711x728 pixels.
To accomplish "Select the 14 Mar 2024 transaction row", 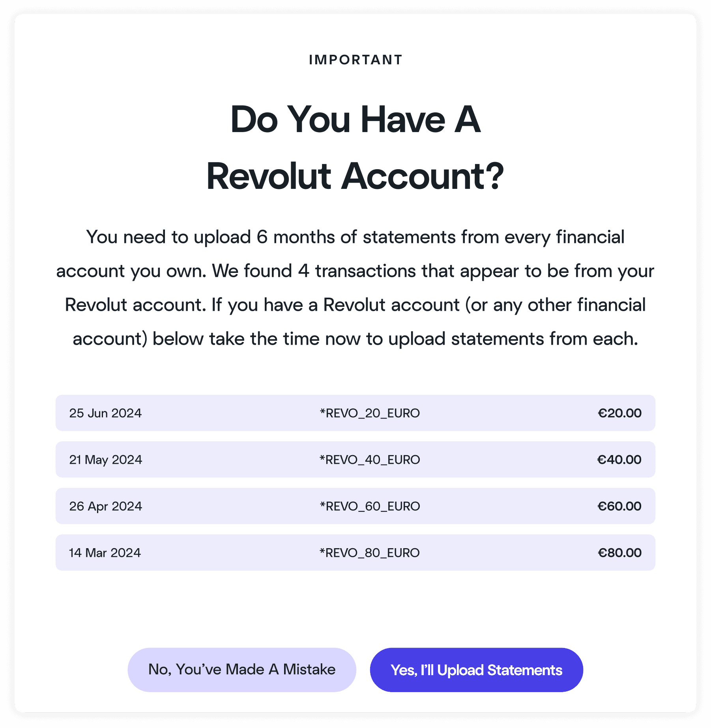I will coord(355,553).
